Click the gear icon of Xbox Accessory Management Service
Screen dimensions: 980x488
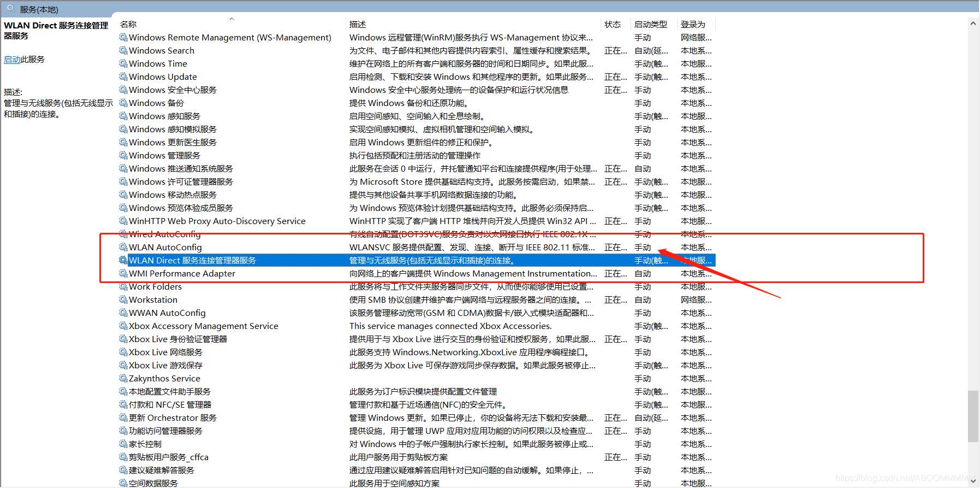(123, 326)
